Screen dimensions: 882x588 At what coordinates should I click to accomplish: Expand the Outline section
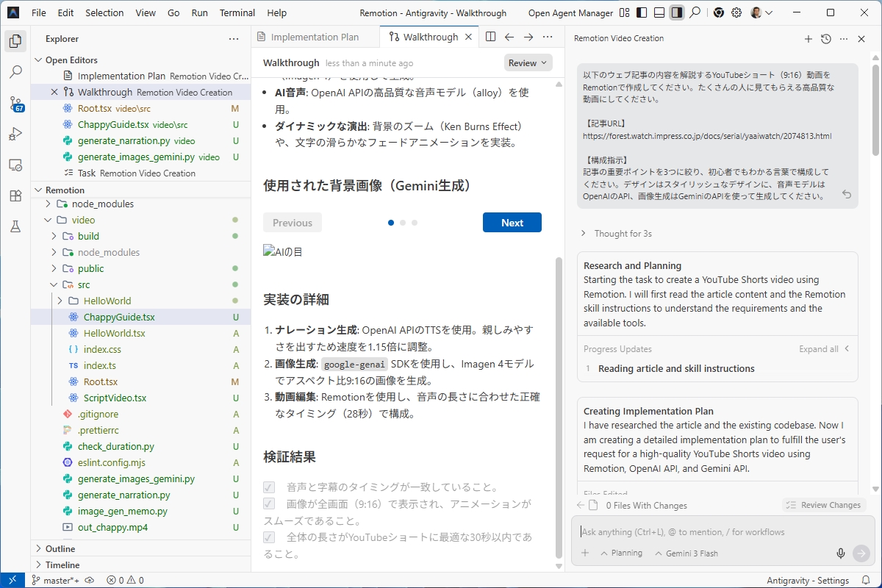point(60,548)
